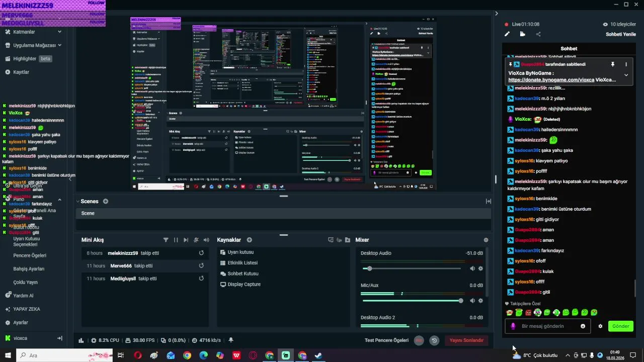Adjust Mic/Aux volume slider
This screenshot has width=644, height=362.
(412, 301)
